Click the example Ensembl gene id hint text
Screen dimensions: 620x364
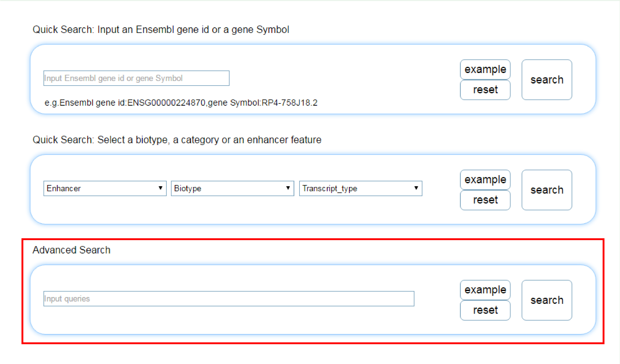point(181,102)
